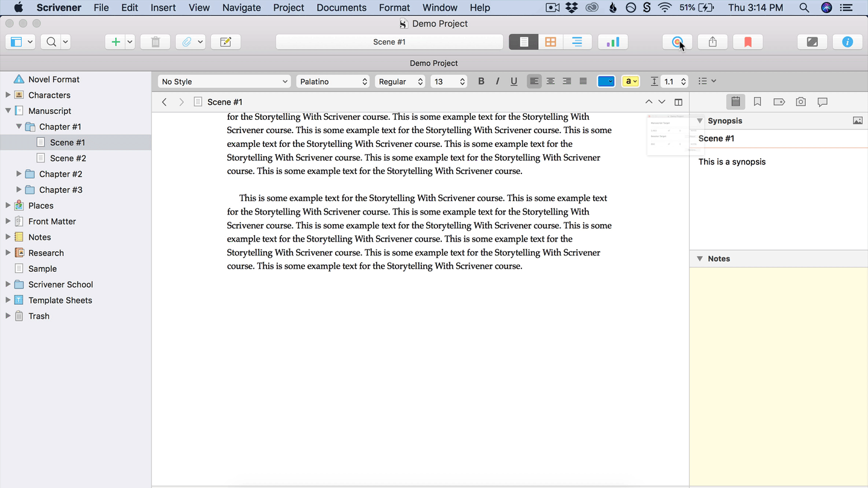Toggle the Inspector info icon
The image size is (868, 488).
(848, 42)
